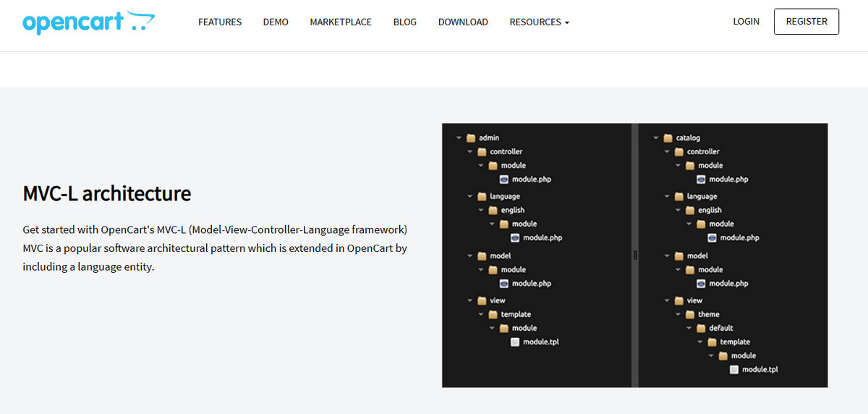868x414 pixels.
Task: Click the module.tpl file icon under admin
Action: [x=515, y=342]
